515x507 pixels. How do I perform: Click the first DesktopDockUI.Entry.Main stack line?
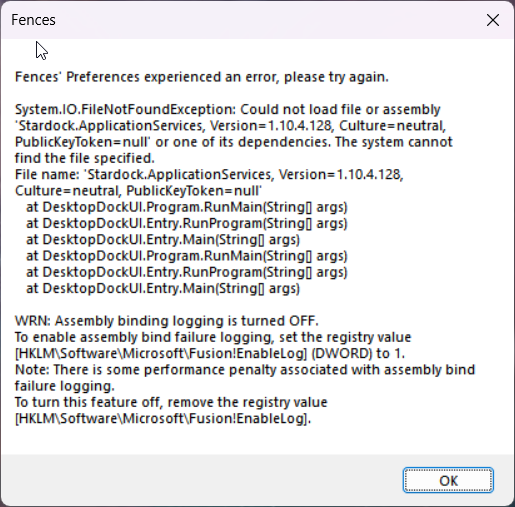[x=163, y=240]
